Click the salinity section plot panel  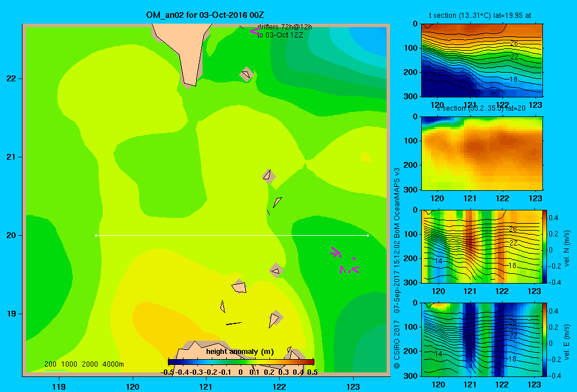pyautogui.click(x=482, y=153)
